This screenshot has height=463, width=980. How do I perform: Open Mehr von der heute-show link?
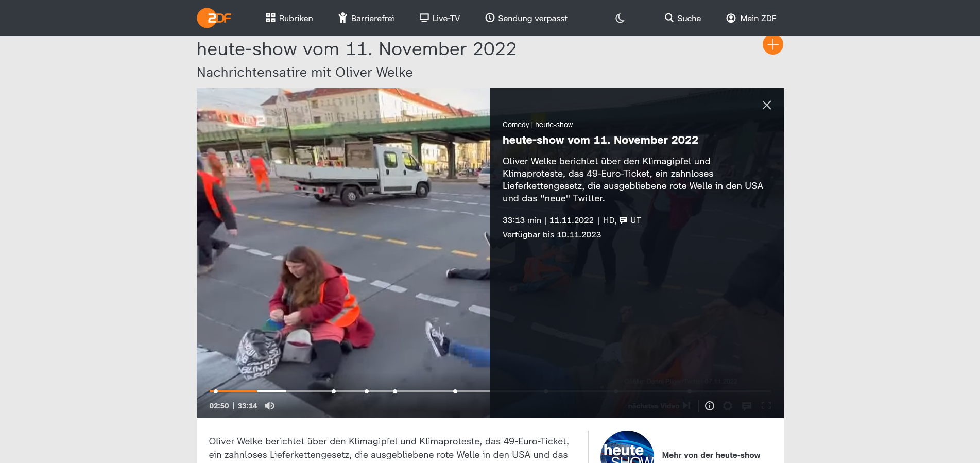tap(711, 455)
